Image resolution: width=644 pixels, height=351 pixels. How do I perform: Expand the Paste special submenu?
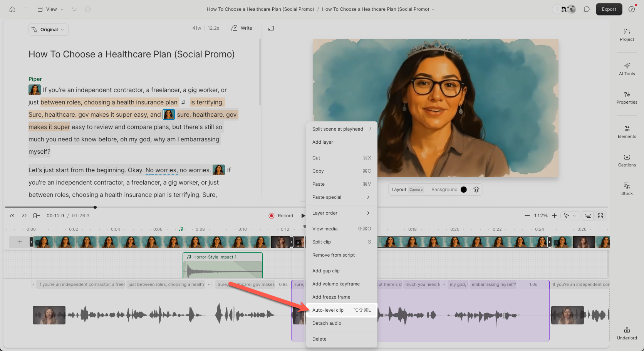(341, 197)
